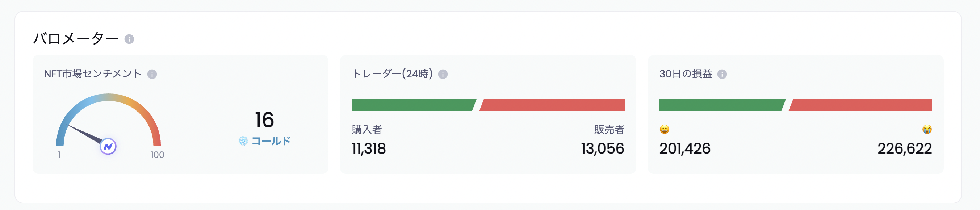Click the 100 label on the gauge
This screenshot has width=980, height=210.
click(157, 155)
